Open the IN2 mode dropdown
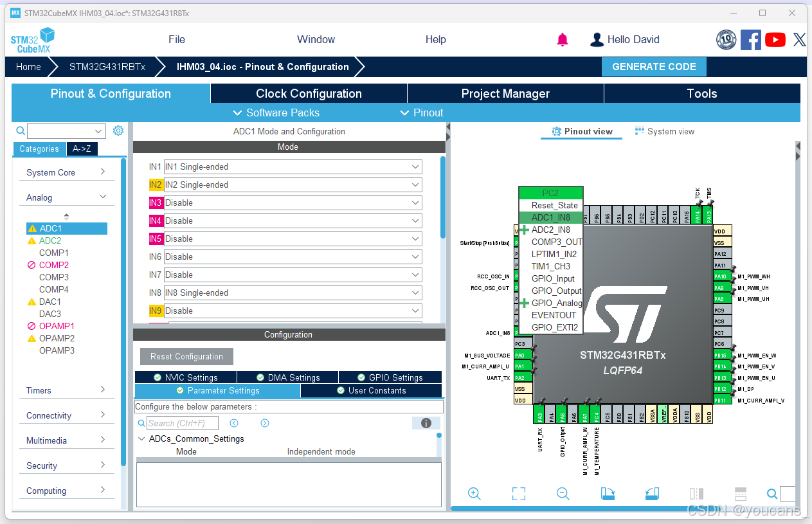The image size is (812, 524). pos(293,185)
